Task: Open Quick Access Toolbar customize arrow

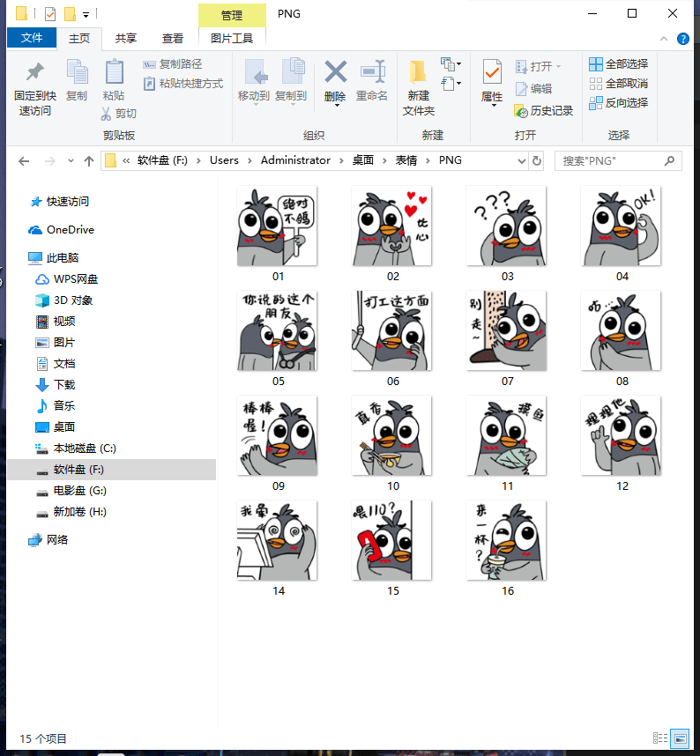Action: click(86, 15)
